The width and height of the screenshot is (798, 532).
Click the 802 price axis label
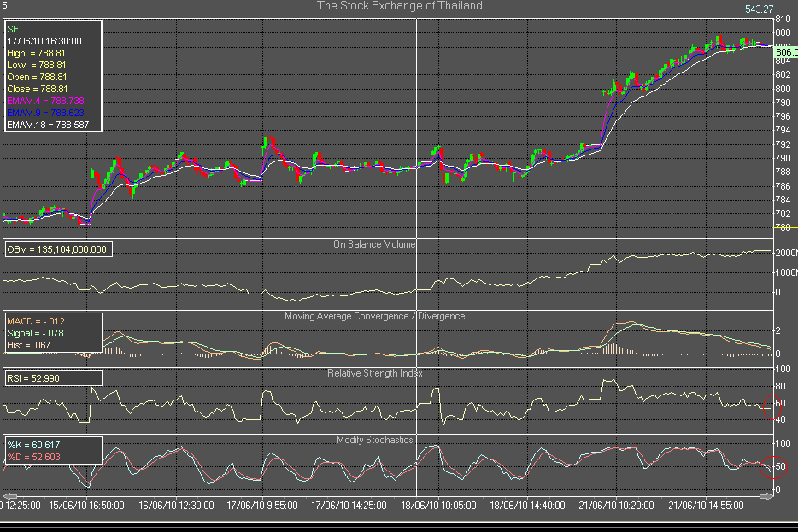coord(783,75)
